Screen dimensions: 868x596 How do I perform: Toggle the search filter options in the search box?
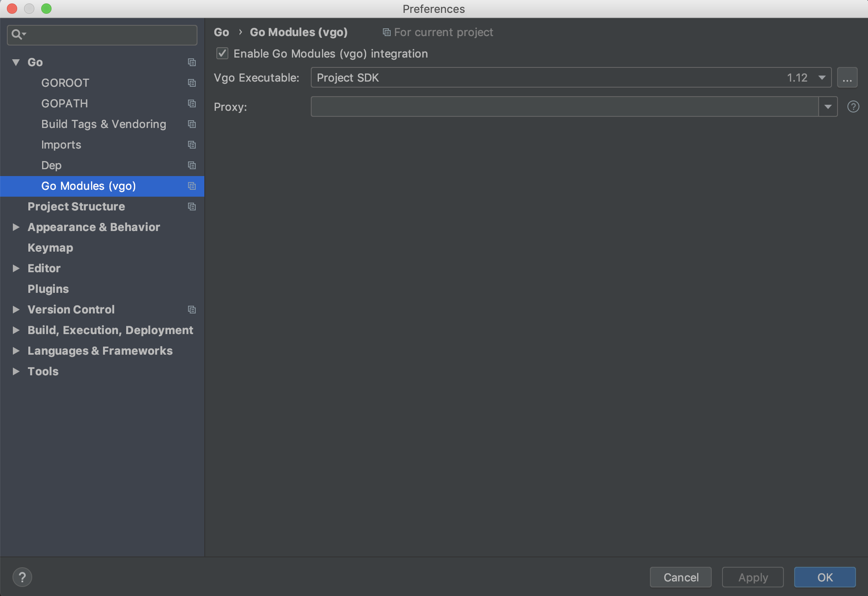(x=19, y=35)
